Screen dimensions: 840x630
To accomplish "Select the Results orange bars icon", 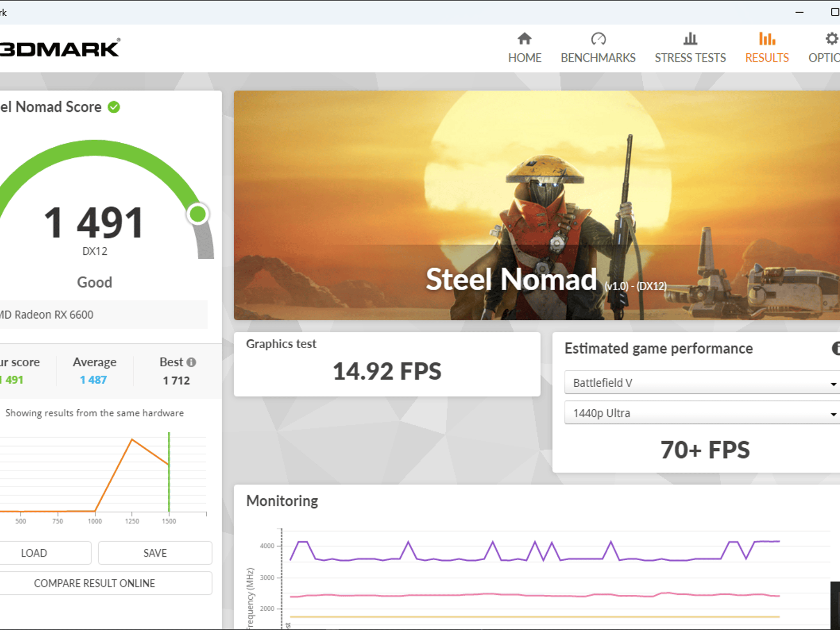I will coord(767,39).
